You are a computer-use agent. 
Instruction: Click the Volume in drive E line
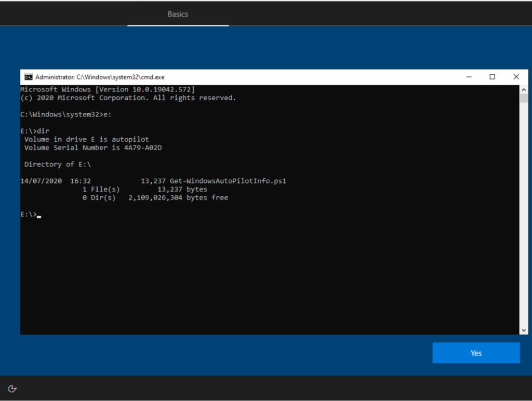pos(86,139)
